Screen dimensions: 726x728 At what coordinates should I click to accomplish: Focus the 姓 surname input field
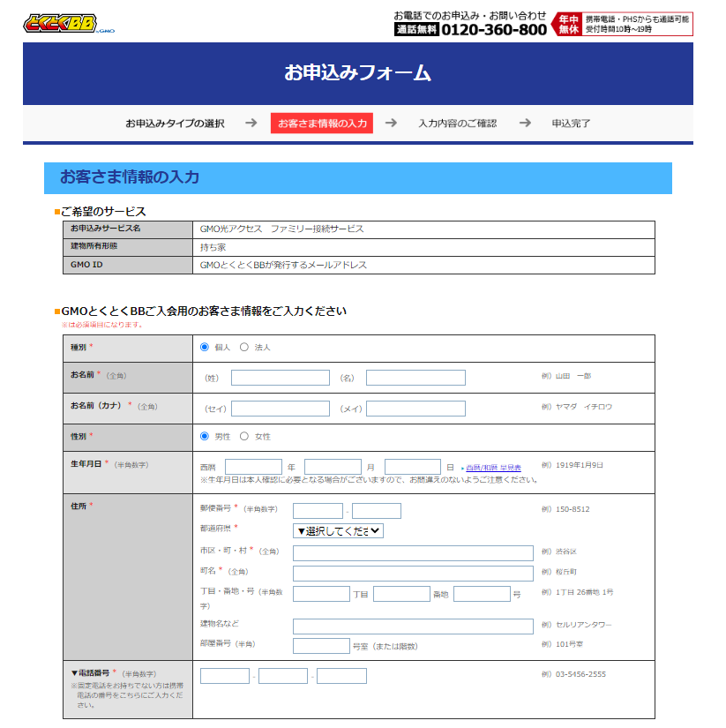point(281,378)
